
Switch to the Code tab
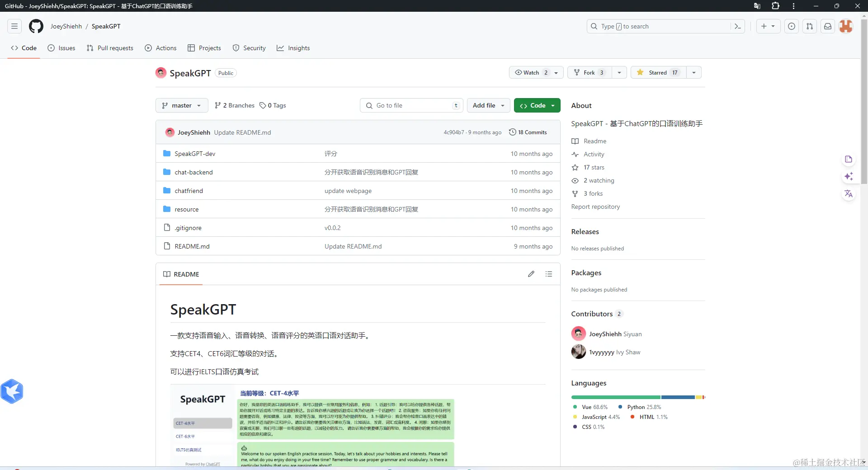[x=24, y=48]
